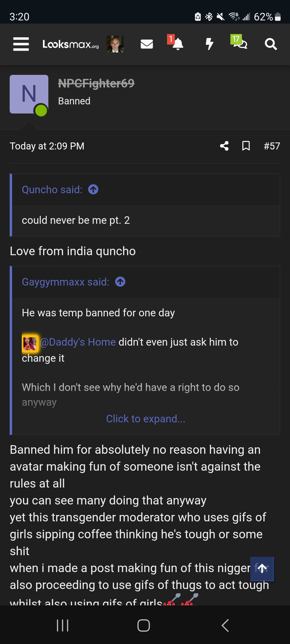Open the post #57 permalink
Viewport: 290px width, 644px height.
coord(272,146)
